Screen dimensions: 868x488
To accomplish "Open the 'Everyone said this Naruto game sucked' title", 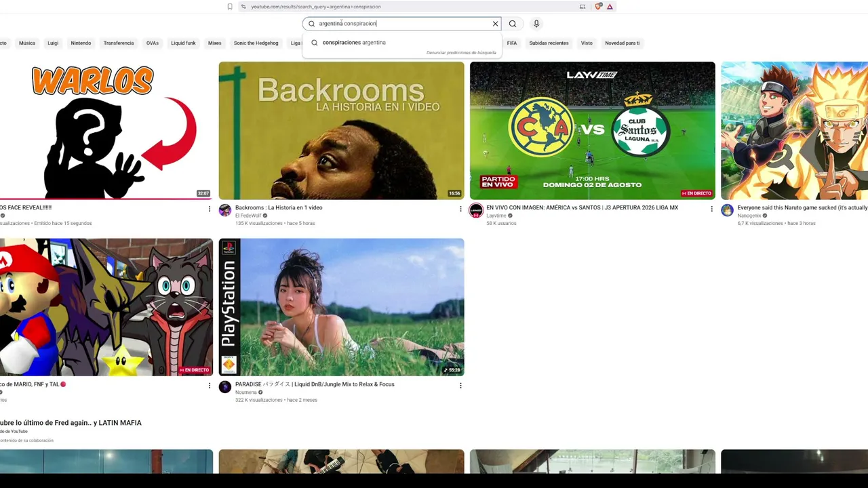I will click(x=802, y=207).
